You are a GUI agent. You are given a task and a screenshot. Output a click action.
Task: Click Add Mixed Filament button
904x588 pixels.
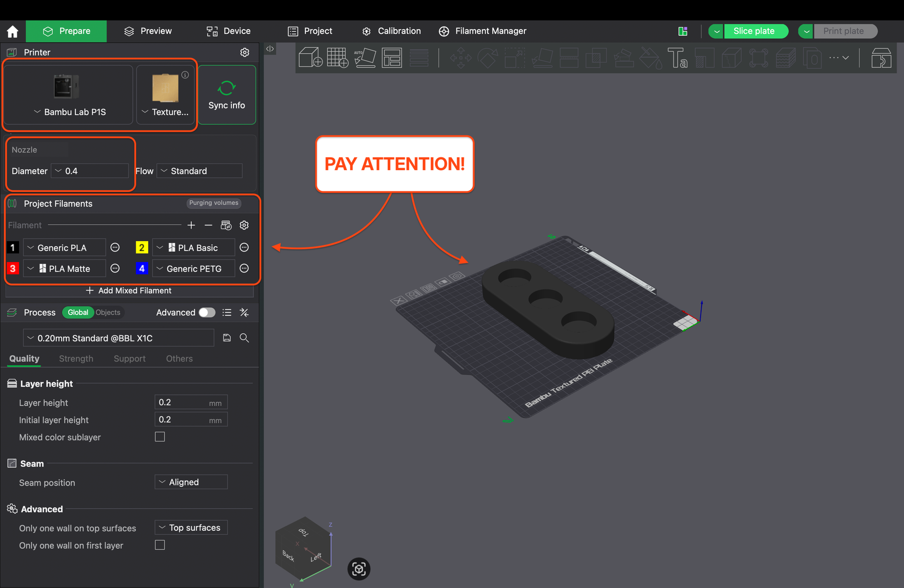point(129,291)
